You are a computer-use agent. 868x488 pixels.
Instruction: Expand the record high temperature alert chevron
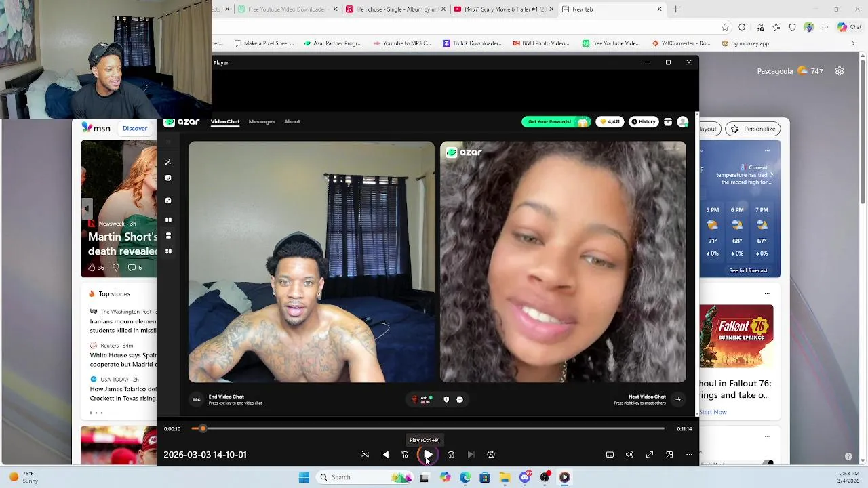(771, 175)
